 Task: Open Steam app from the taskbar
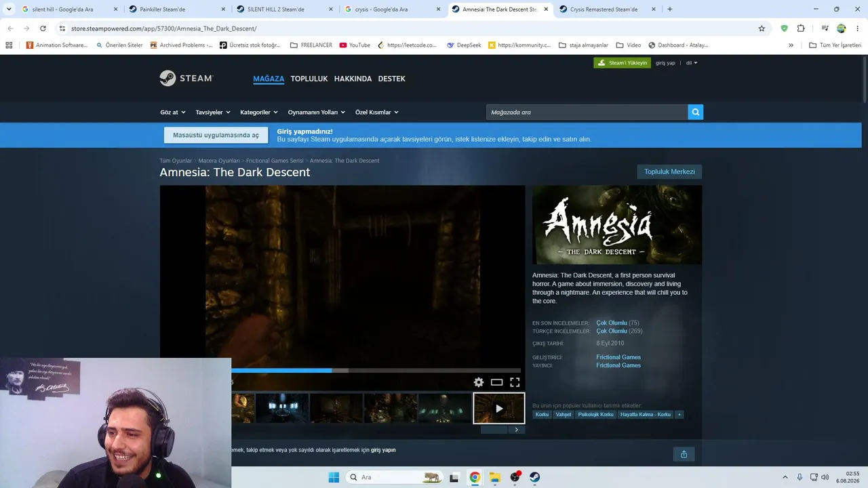[x=535, y=477]
